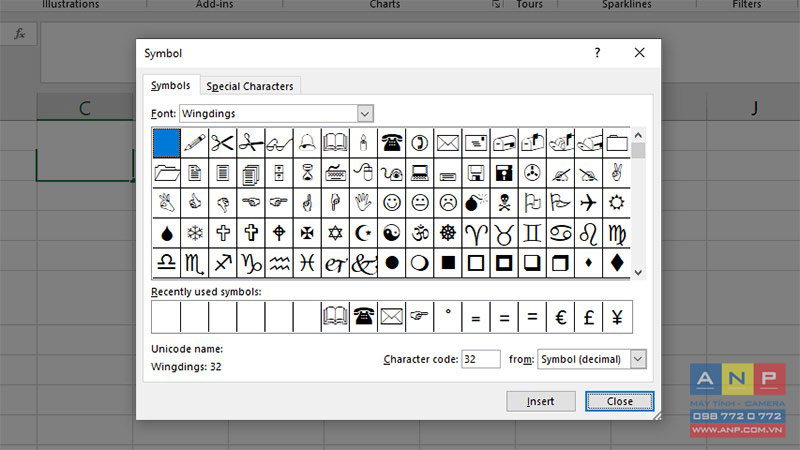Select the smiley face symbol

[x=391, y=203]
